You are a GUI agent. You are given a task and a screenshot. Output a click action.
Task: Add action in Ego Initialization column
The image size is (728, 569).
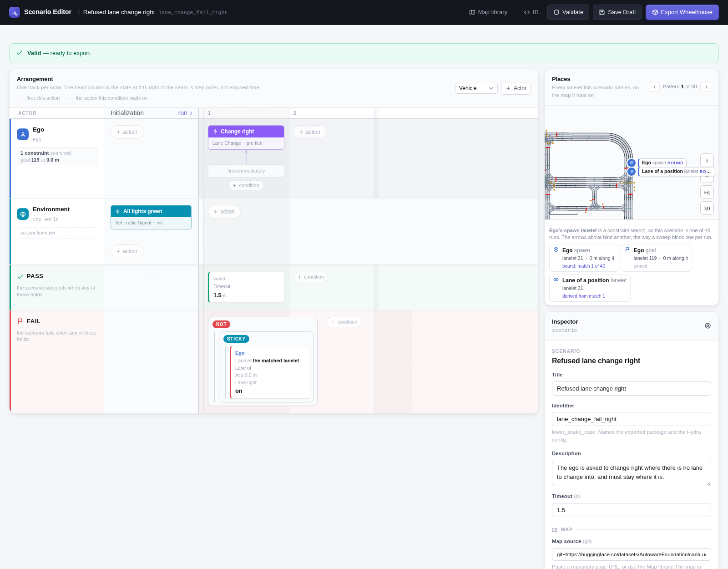pyautogui.click(x=127, y=132)
